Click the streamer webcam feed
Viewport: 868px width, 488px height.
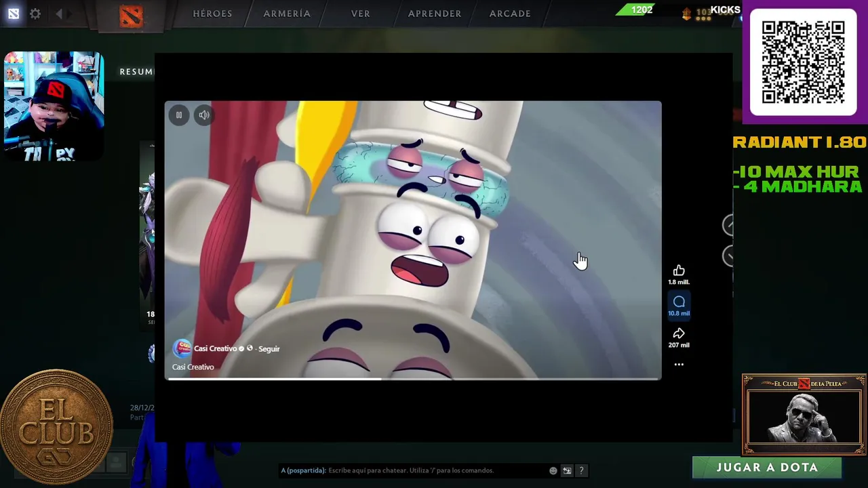(54, 106)
